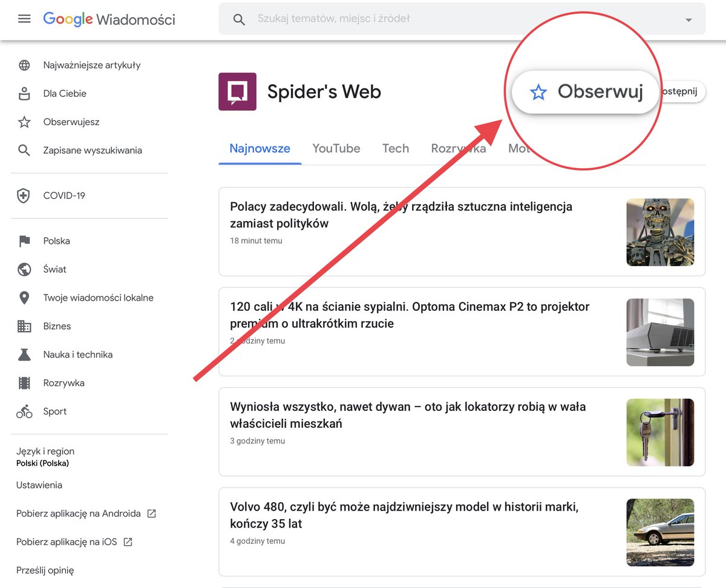726x588 pixels.
Task: Click the Dla Ciebie person icon
Action: [x=24, y=94]
